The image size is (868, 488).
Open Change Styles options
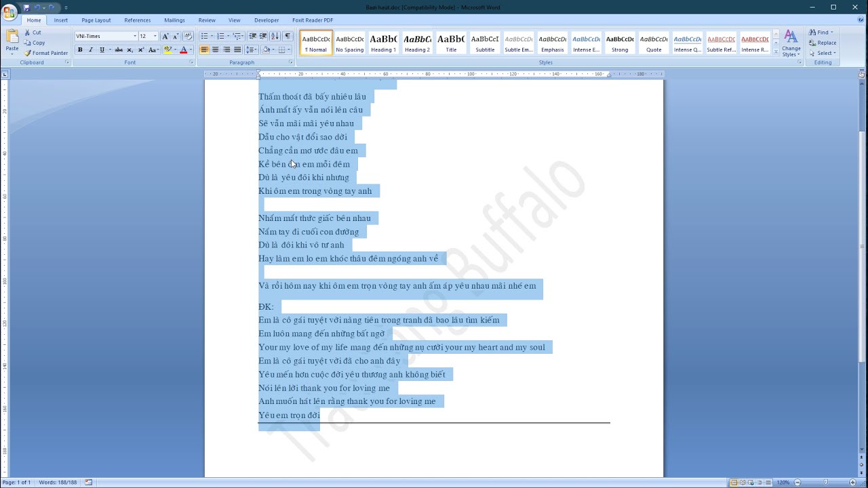(791, 43)
